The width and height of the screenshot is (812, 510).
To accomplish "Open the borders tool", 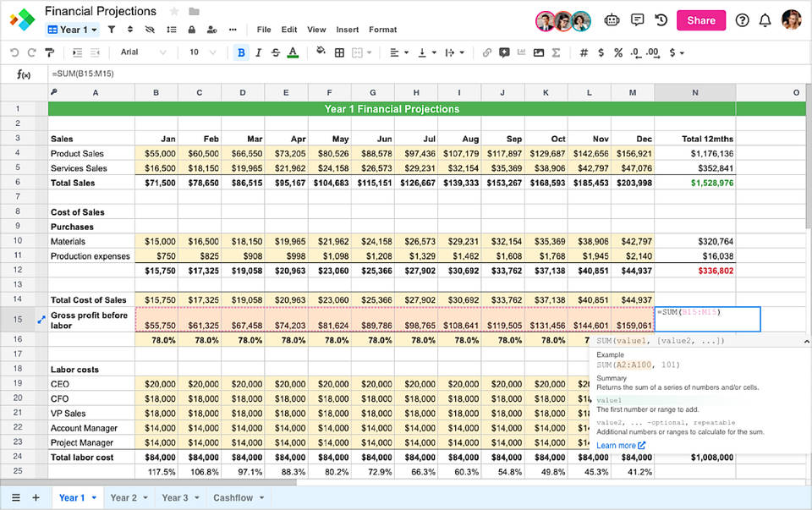I will (340, 52).
